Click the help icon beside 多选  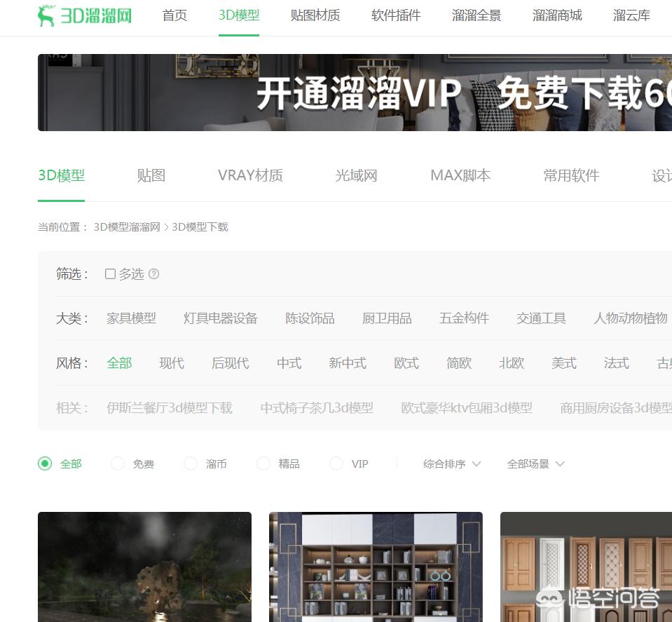click(153, 274)
